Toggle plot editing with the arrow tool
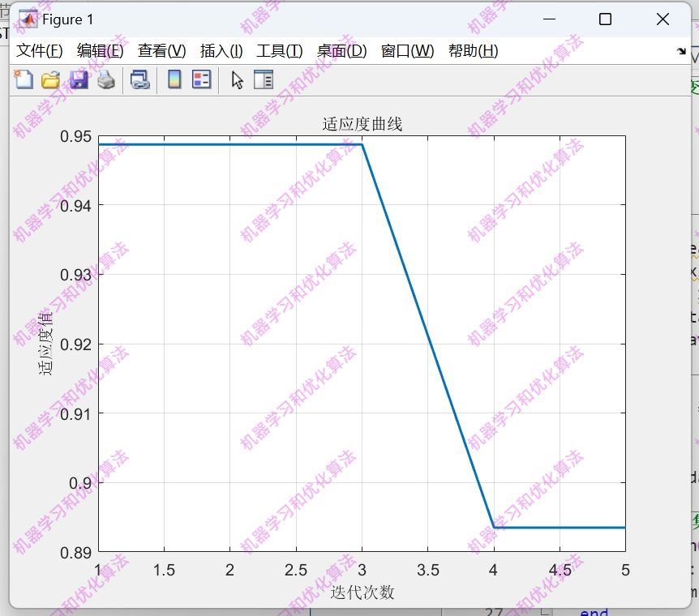This screenshot has width=699, height=616. tap(237, 79)
